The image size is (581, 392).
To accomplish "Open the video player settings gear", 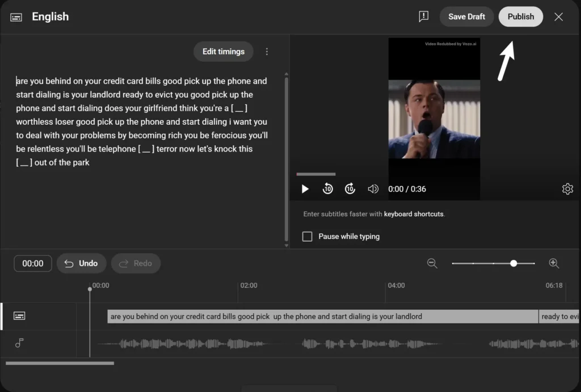I will coord(567,188).
